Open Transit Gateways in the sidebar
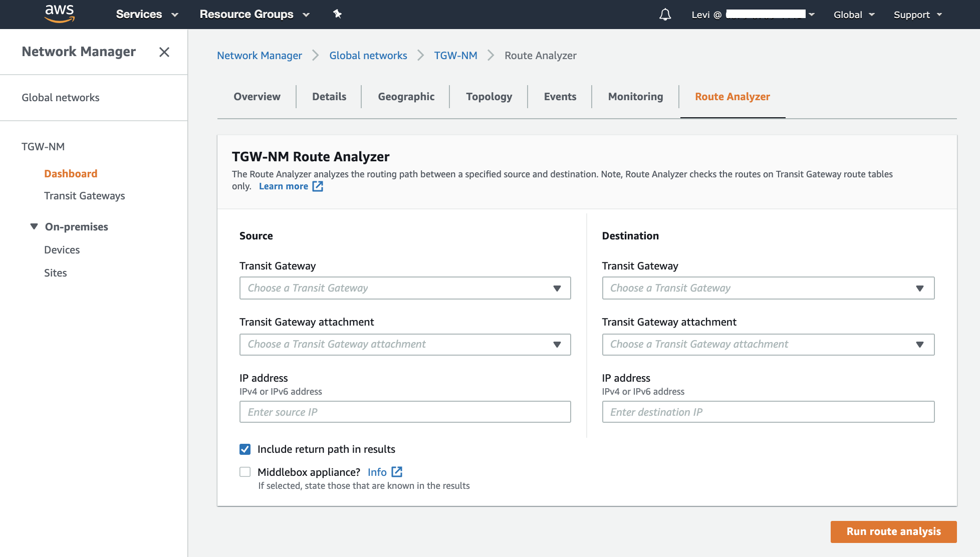 [x=84, y=196]
